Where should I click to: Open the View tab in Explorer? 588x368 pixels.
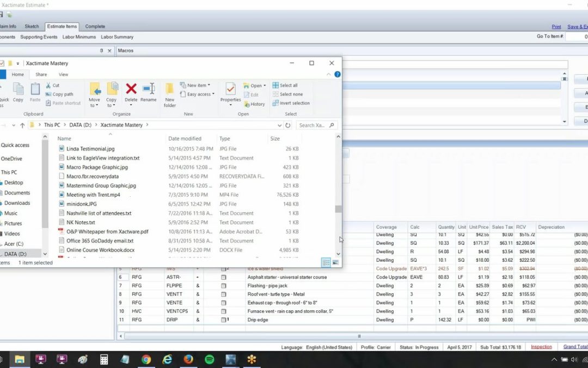(x=63, y=74)
